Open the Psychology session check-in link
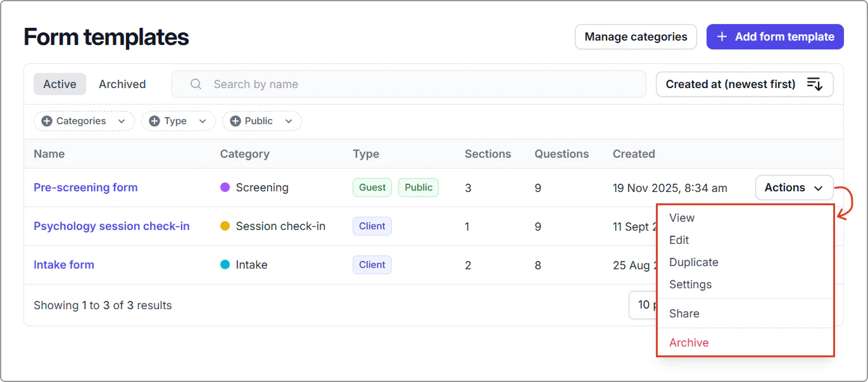The height and width of the screenshot is (382, 868). 111,226
